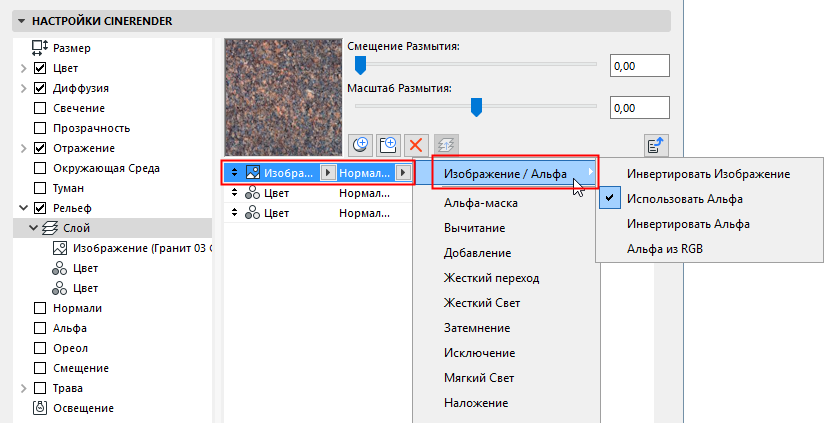Open the arrow button after Изобра... in the row
This screenshot has height=423, width=824.
[328, 173]
